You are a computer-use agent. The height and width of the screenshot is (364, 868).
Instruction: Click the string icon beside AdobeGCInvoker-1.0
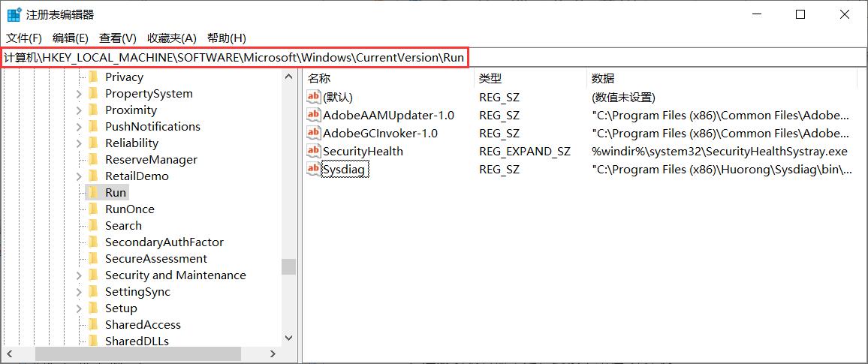coord(314,133)
